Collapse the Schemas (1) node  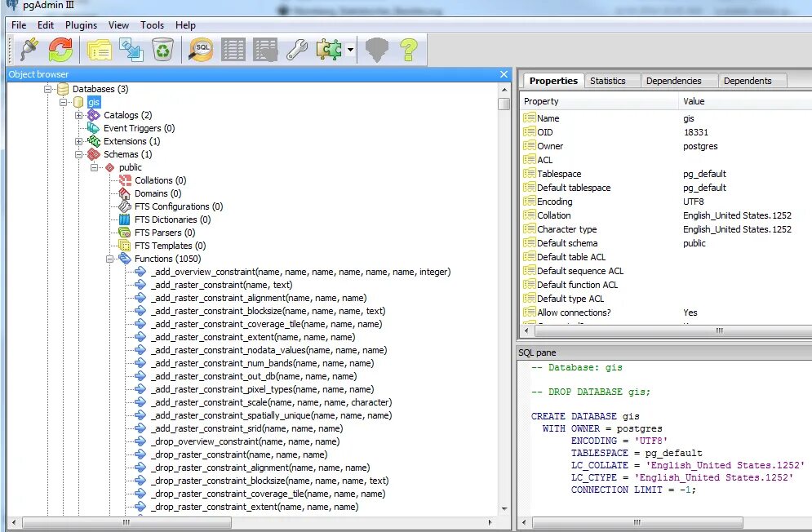(78, 154)
